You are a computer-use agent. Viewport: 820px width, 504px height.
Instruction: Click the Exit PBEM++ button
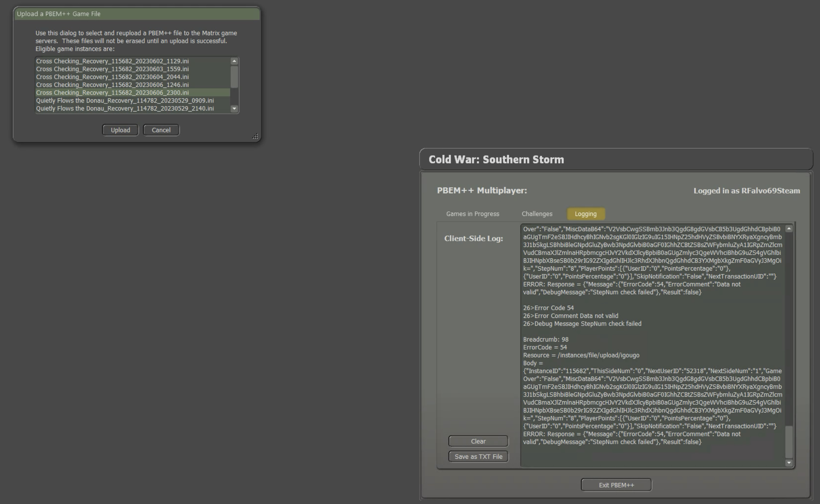(616, 485)
